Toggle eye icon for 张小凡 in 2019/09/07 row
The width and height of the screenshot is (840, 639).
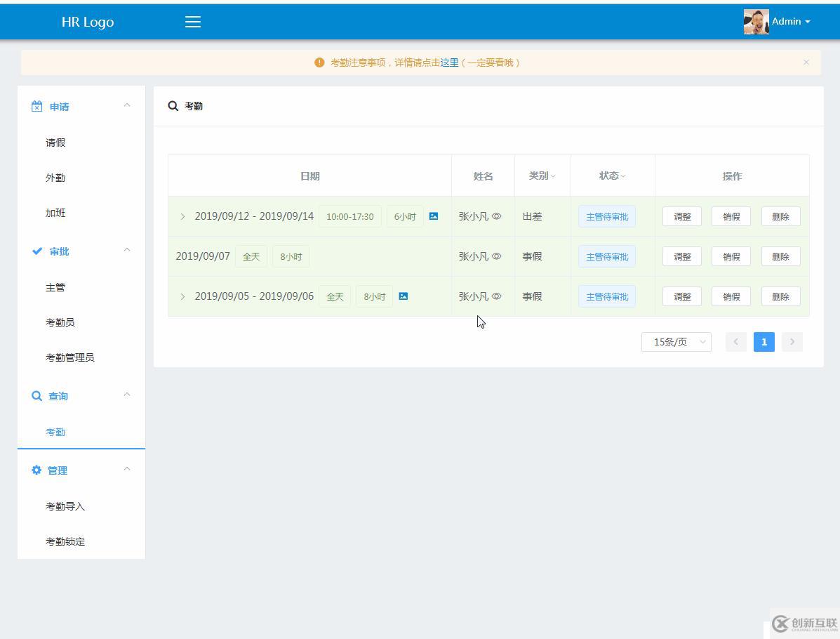click(x=497, y=256)
